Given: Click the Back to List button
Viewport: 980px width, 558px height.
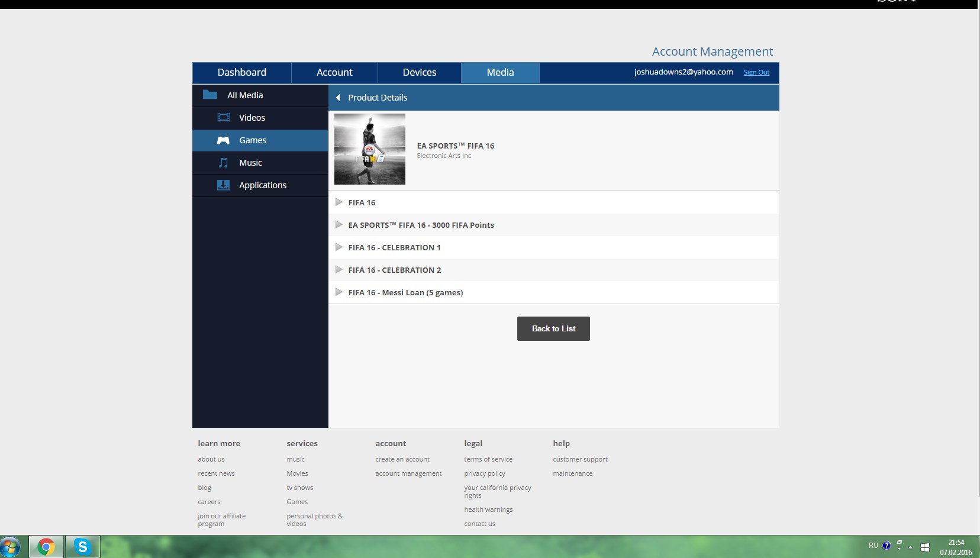Looking at the screenshot, I should 553,328.
